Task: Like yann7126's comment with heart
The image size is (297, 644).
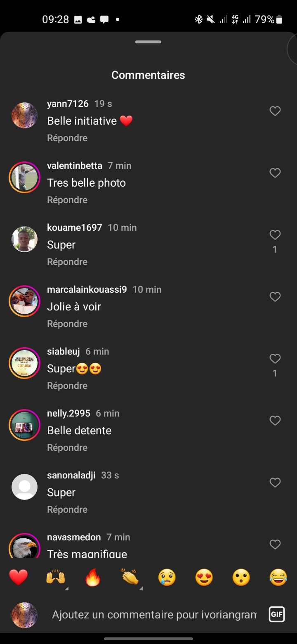Action: [x=275, y=111]
